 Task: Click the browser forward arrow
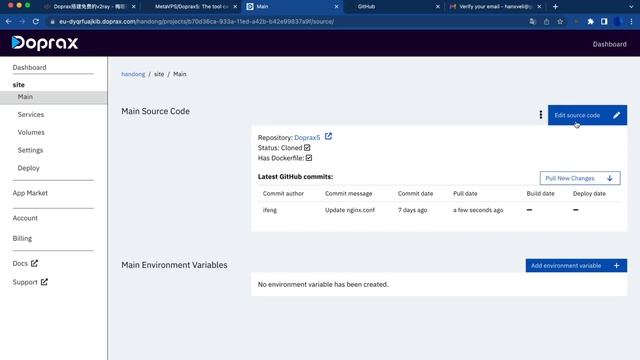pos(22,21)
